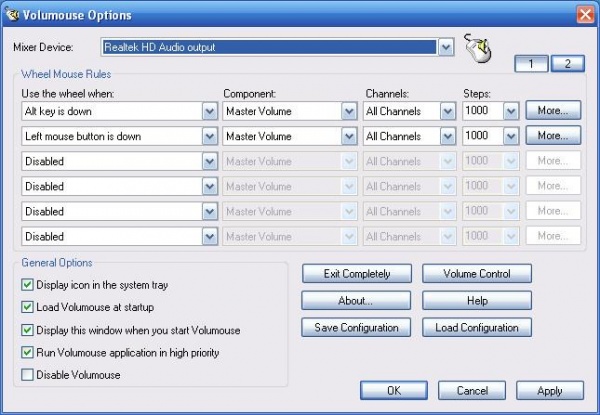Screen dimensions: 600x415
Task: Open the sixth rule's Disabled dropdown
Action: click(210, 236)
